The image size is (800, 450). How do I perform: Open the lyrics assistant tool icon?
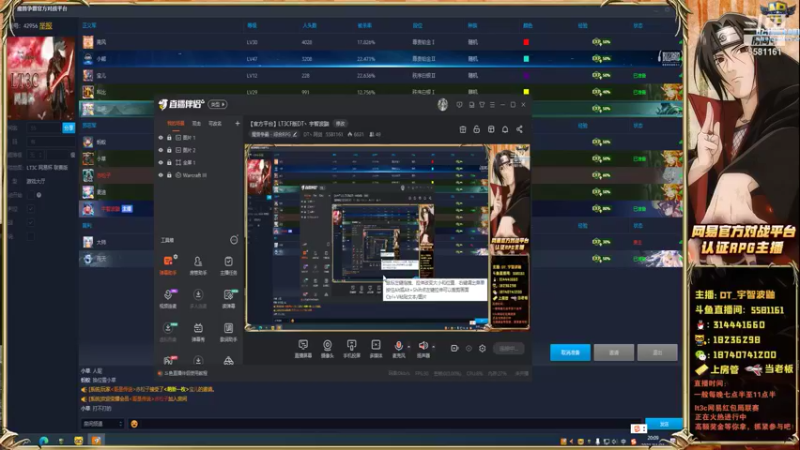click(x=228, y=331)
